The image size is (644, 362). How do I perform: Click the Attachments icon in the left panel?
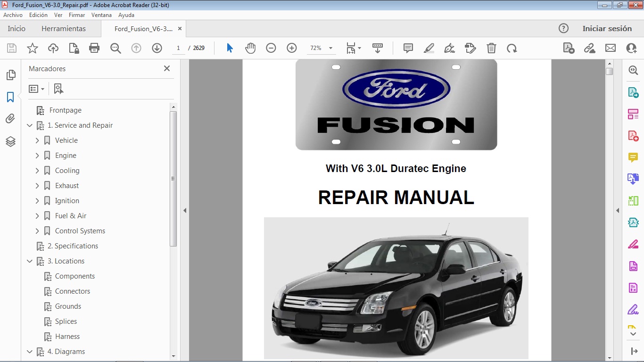coord(10,118)
